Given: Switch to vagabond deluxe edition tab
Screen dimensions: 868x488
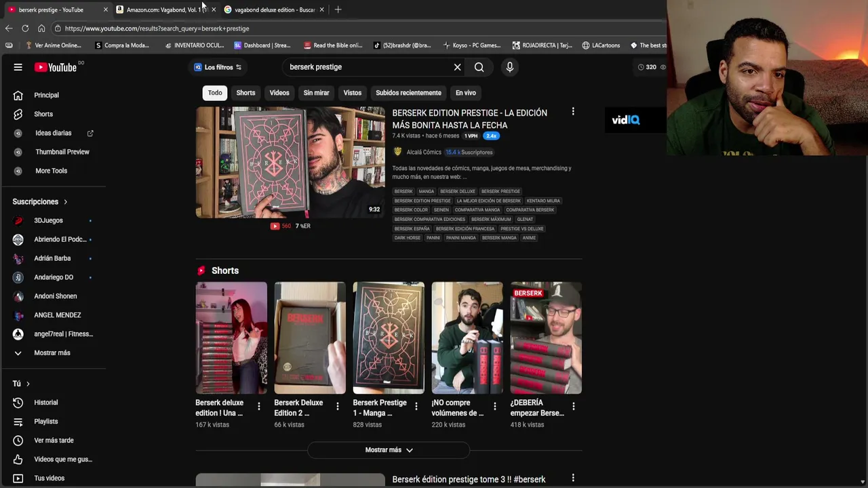Looking at the screenshot, I should click(273, 9).
